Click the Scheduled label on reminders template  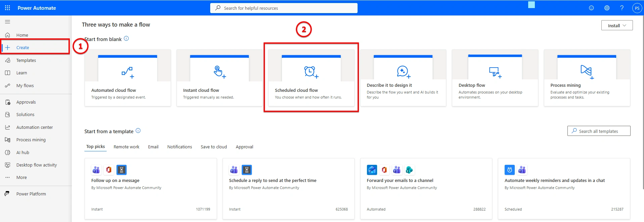[x=513, y=209]
